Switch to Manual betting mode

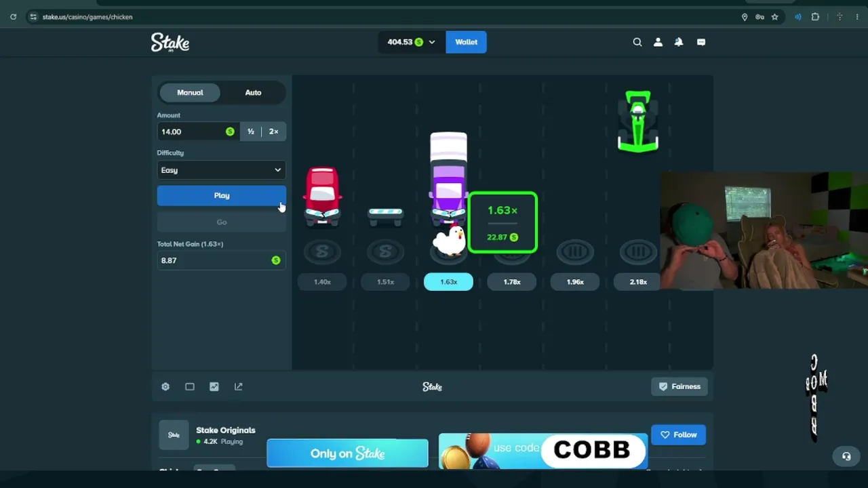(190, 92)
